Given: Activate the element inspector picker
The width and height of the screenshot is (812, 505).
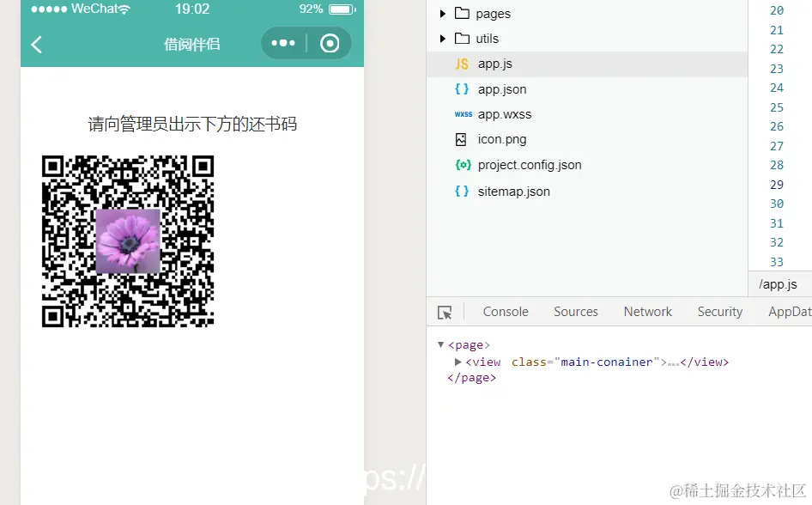Looking at the screenshot, I should [445, 313].
